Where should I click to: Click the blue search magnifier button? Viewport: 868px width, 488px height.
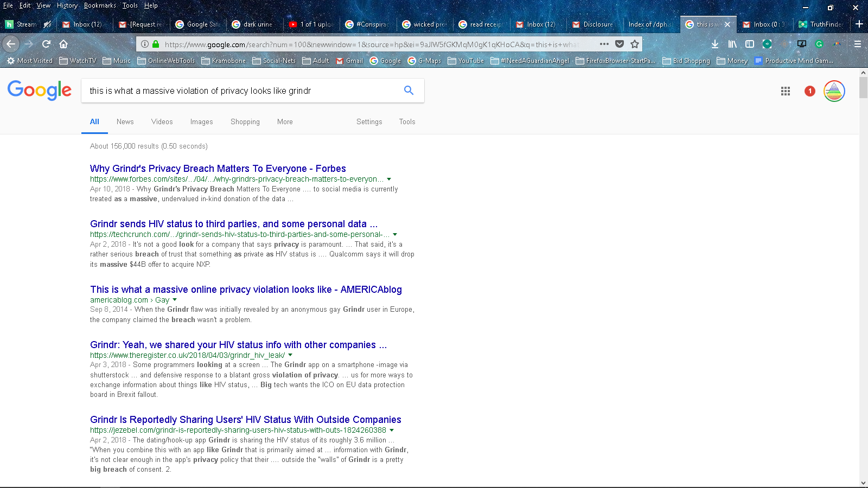(x=409, y=91)
